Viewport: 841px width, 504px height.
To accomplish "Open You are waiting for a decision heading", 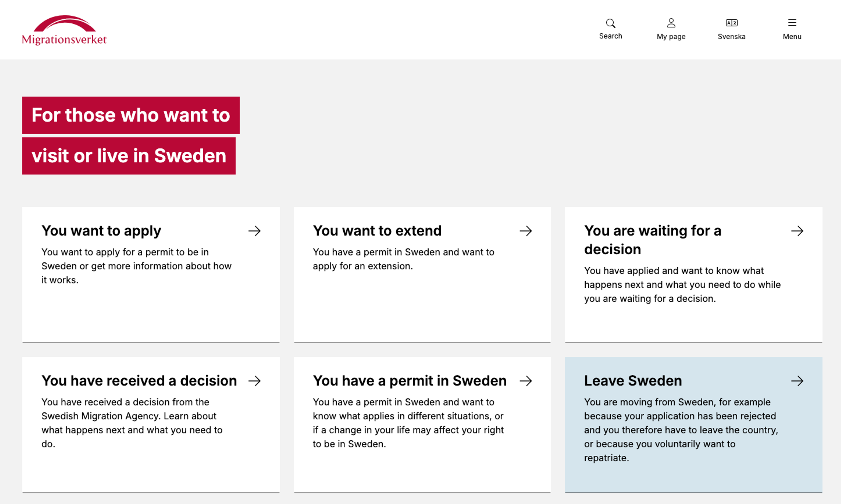I will coord(652,240).
